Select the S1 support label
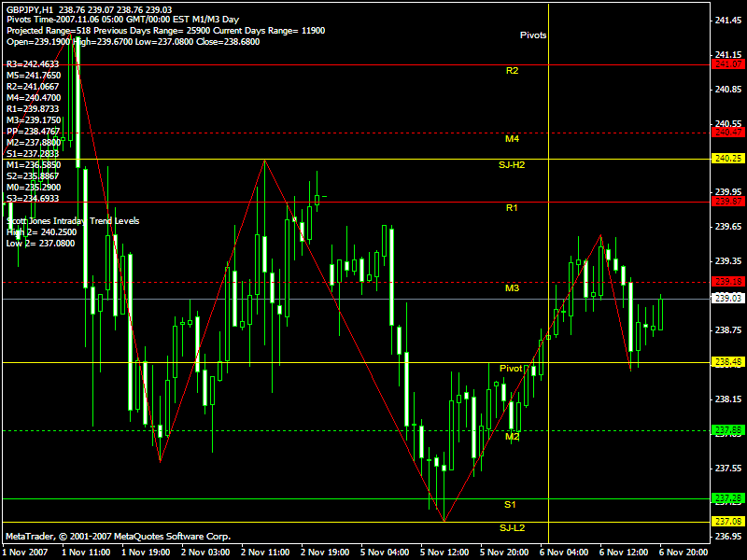Viewport: 747px width, 560px height. [510, 504]
